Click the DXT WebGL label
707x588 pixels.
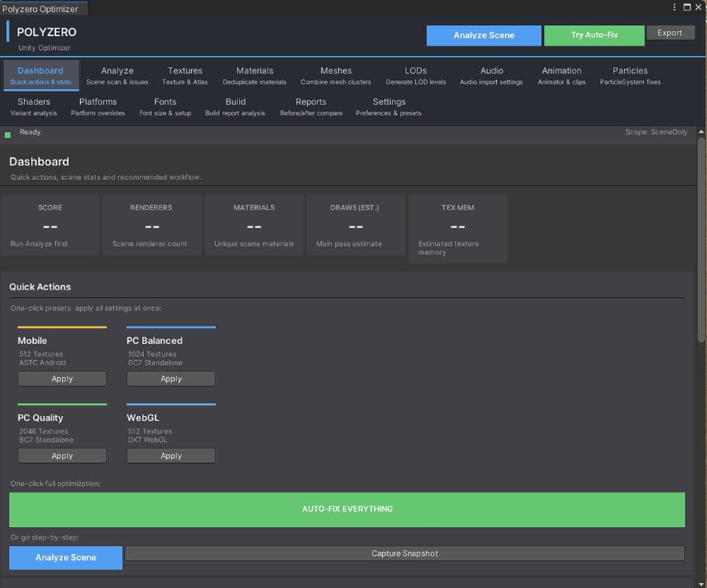(x=148, y=440)
